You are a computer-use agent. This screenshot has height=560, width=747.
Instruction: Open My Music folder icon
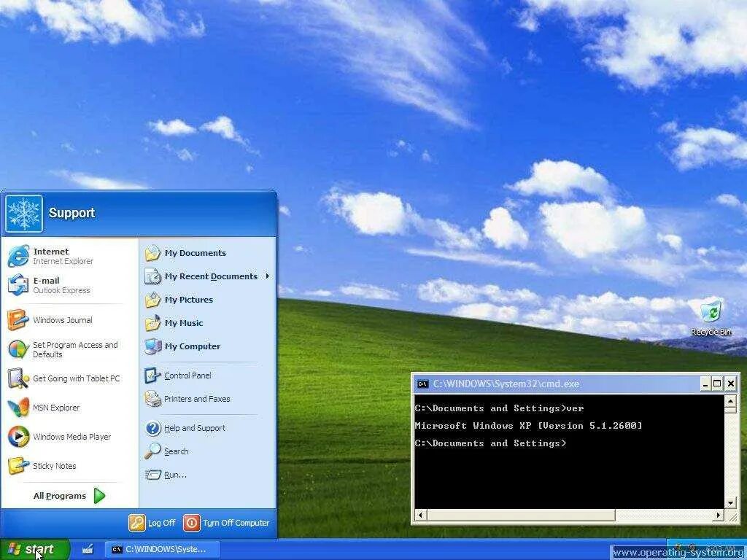tap(153, 323)
